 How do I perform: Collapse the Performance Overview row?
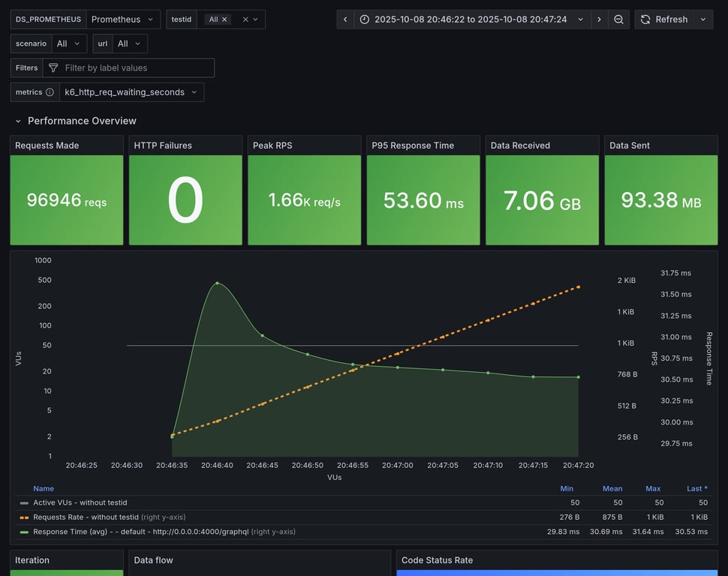pyautogui.click(x=19, y=121)
